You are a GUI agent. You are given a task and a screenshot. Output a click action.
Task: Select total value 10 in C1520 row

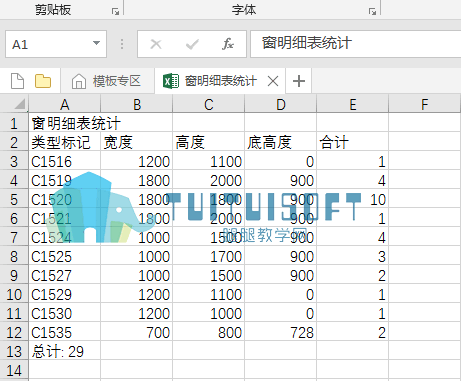coord(353,199)
